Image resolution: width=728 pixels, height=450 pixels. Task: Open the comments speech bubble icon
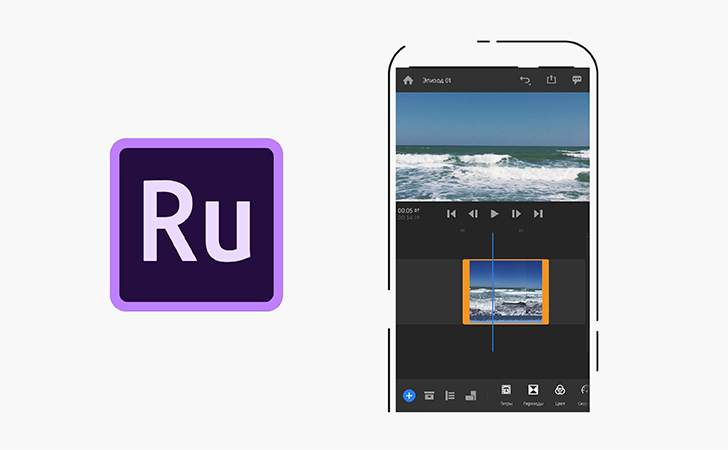(577, 80)
